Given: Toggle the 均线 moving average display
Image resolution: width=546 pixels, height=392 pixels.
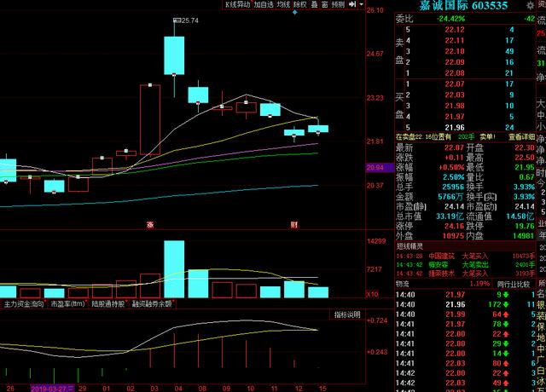Looking at the screenshot, I should [x=283, y=4].
